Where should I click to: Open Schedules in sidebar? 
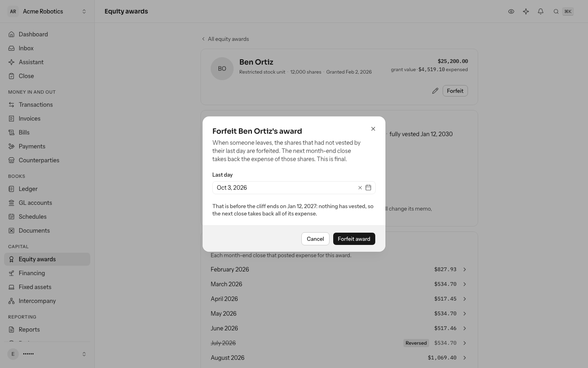[x=47, y=217]
